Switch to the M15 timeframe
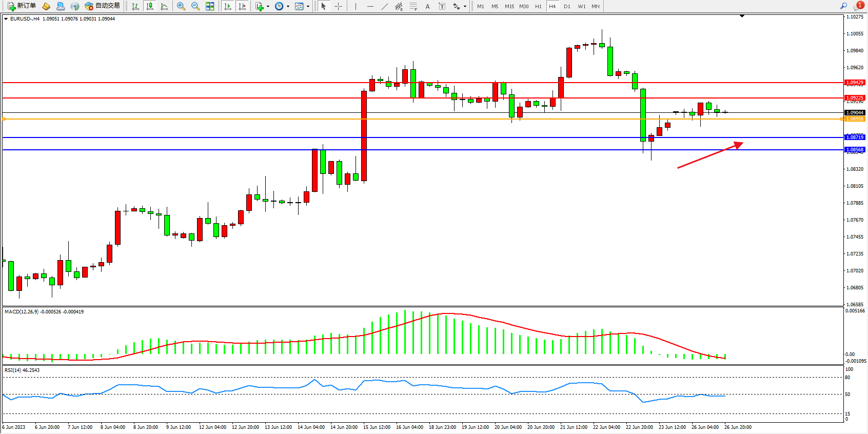 [509, 6]
